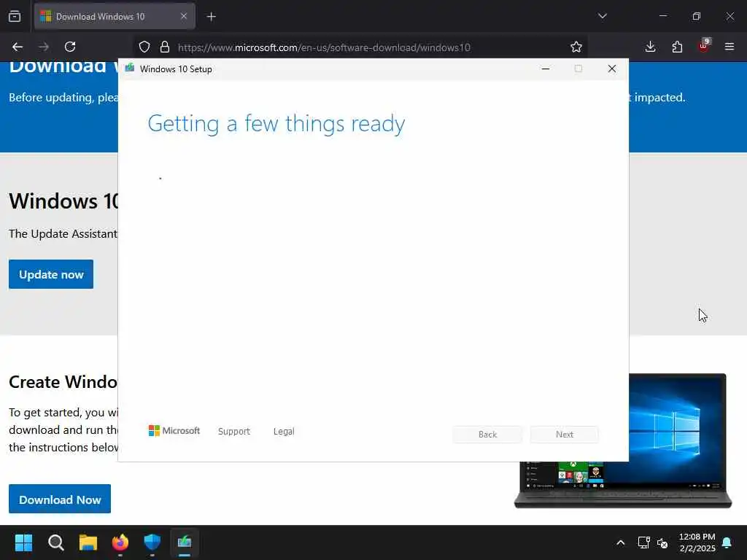Open the Windows Start menu
The width and height of the screenshot is (747, 560).
23,542
